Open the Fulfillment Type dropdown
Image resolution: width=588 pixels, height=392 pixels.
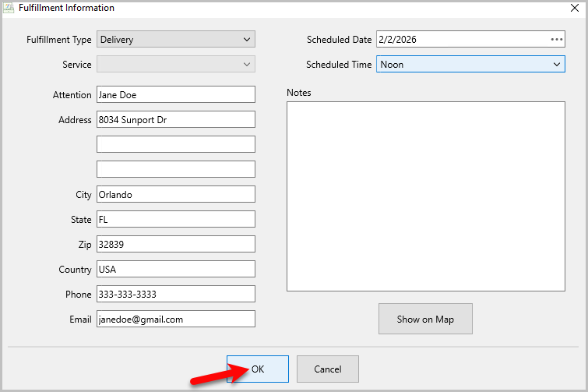[176, 40]
